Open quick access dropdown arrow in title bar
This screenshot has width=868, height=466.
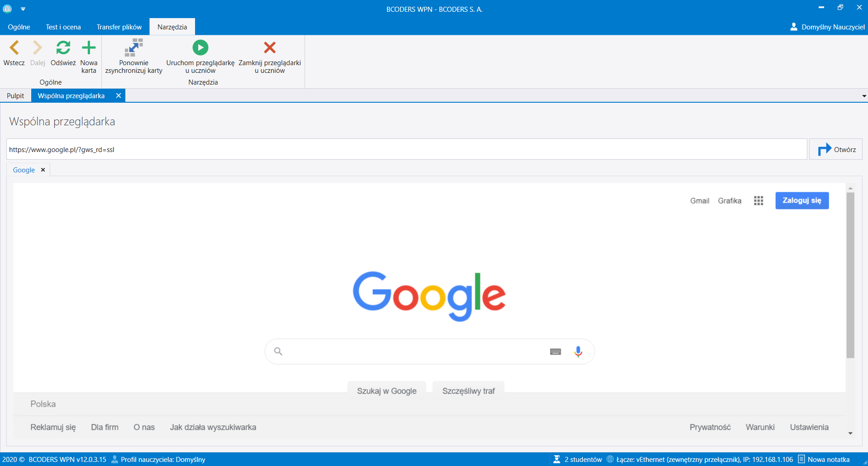pyautogui.click(x=23, y=9)
